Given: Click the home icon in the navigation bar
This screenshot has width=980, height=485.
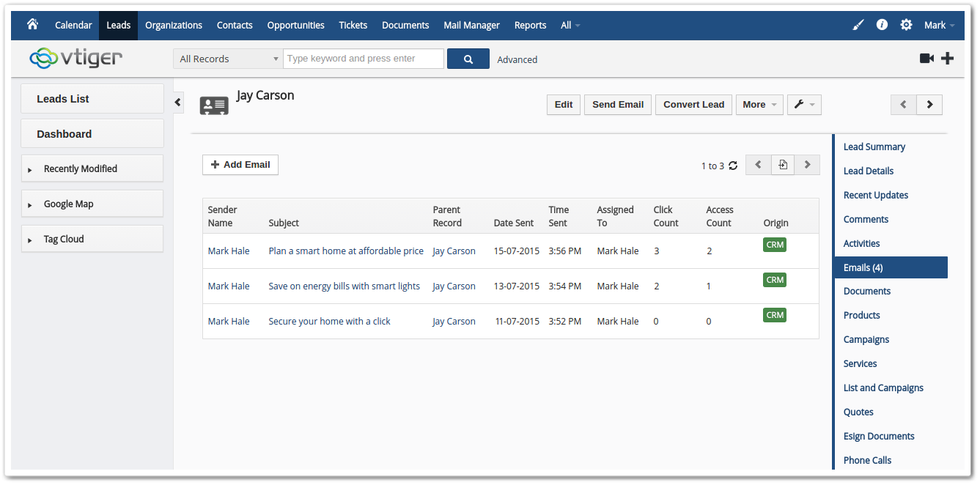Looking at the screenshot, I should 32,25.
